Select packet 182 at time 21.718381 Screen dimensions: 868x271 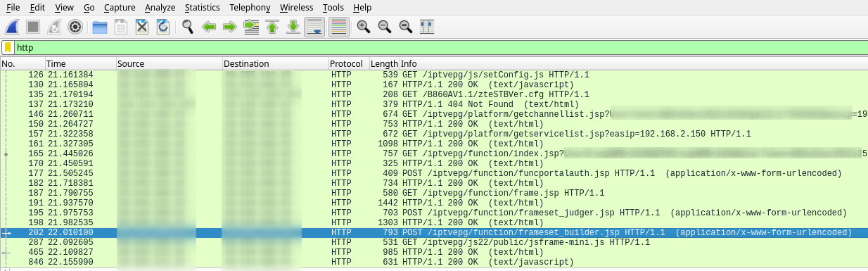(434, 183)
